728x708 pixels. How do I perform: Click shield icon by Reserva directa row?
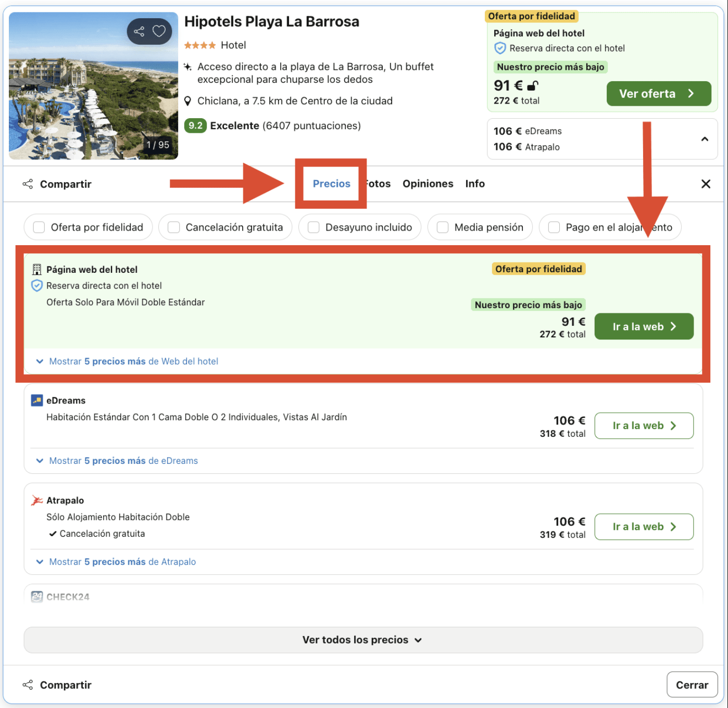click(x=37, y=285)
